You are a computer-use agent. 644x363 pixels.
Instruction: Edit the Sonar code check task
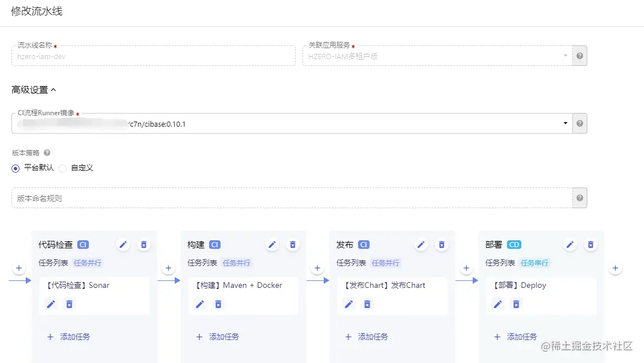tap(51, 304)
